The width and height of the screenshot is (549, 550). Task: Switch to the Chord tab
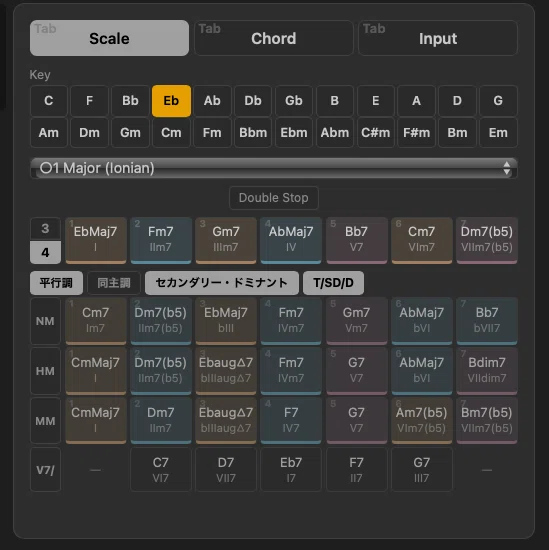[x=274, y=38]
